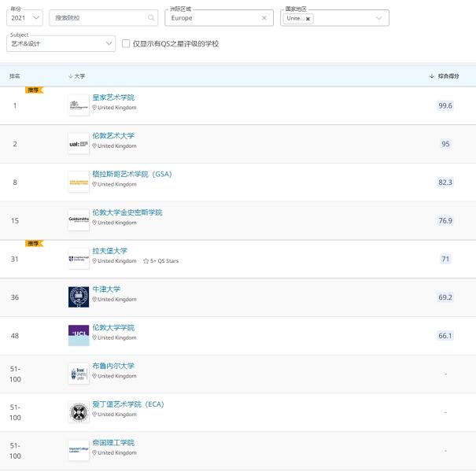Image resolution: width=476 pixels, height=472 pixels.
Task: Open the 格拉斯哥艺术学院 (GSA) link
Action: click(131, 174)
